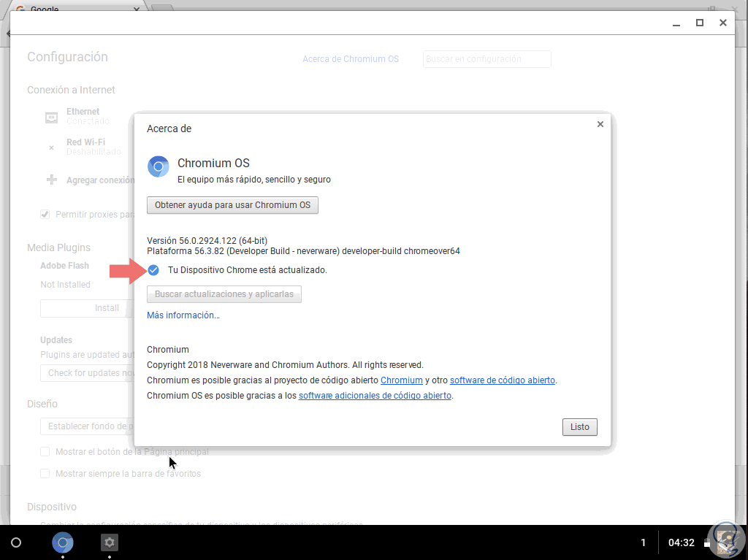Viewport: 748px width, 560px height.
Task: Select the Red Wi-Fi Deshabilitado entry
Action: 93,147
